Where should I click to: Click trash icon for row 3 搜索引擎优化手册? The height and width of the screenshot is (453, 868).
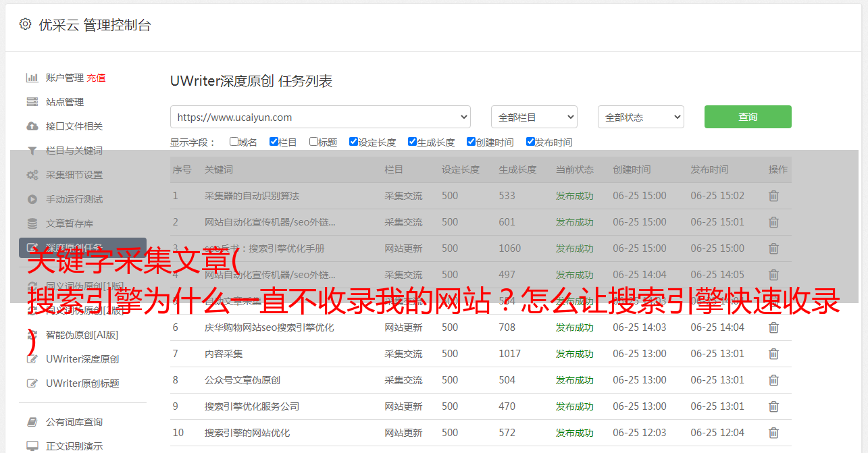coord(774,248)
